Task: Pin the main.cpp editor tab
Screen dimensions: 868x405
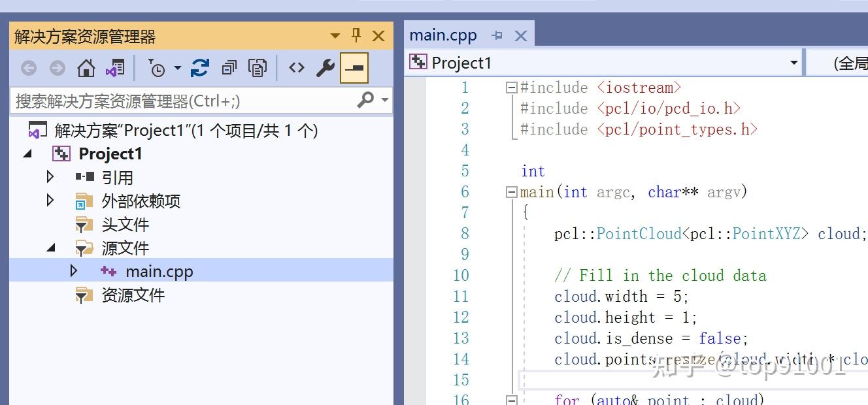Action: [497, 35]
